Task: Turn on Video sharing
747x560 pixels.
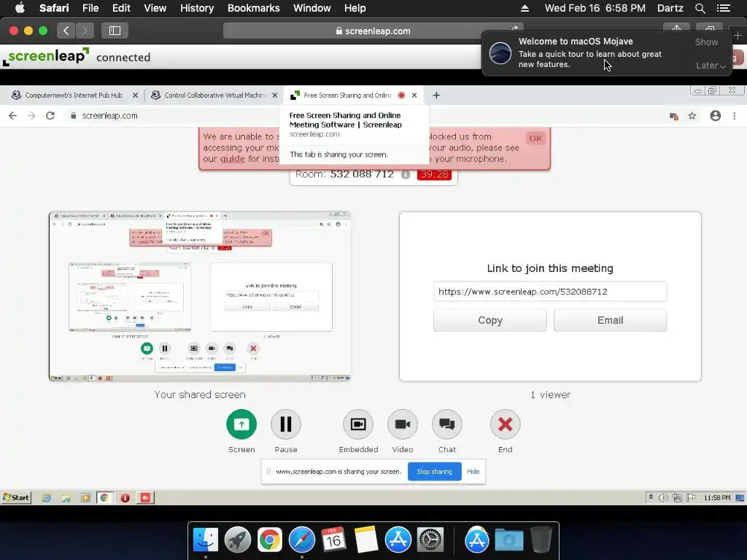Action: tap(403, 424)
